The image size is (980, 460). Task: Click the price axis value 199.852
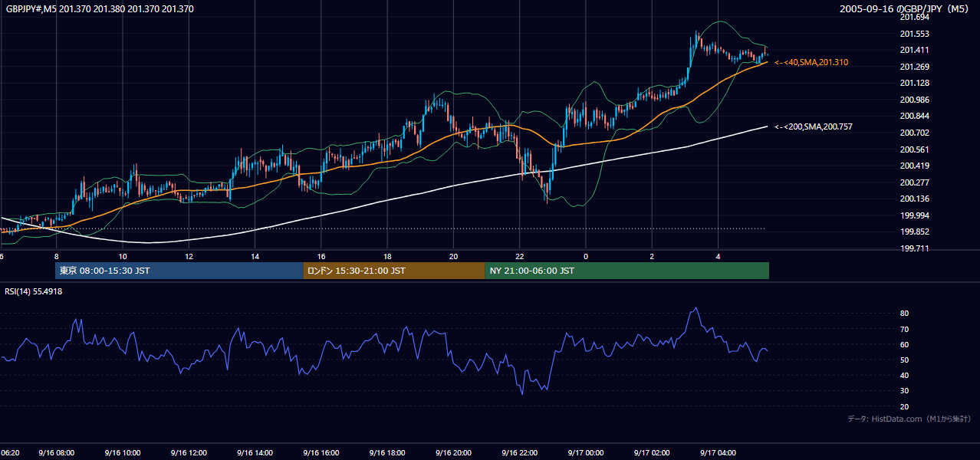[914, 232]
